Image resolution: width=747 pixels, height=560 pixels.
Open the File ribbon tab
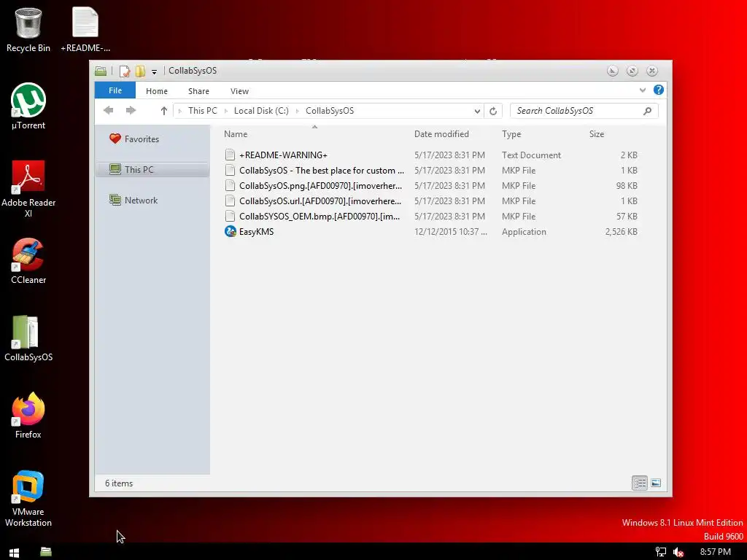click(x=115, y=90)
